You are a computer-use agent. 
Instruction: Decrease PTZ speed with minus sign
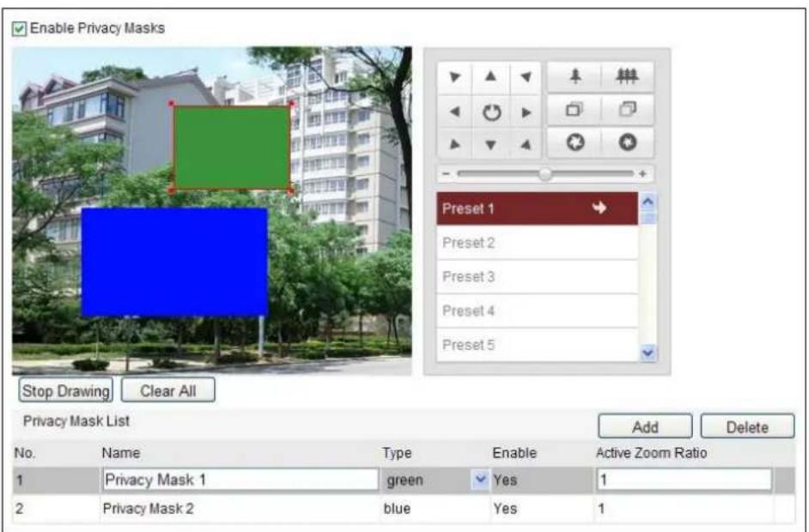tap(447, 173)
